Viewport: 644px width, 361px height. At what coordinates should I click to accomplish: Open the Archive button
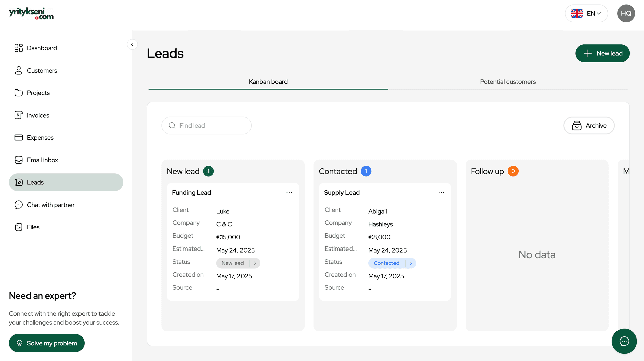(589, 126)
